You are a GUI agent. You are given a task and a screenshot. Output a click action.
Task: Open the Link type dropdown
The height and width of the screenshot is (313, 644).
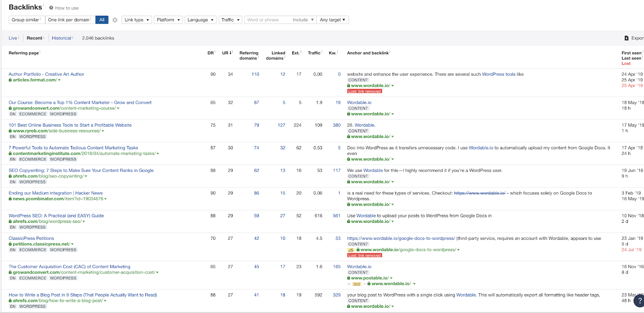tap(136, 20)
